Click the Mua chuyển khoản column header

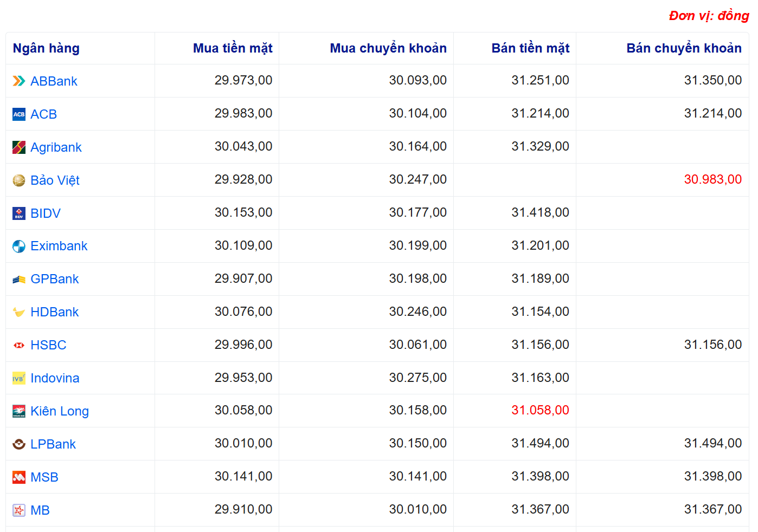[x=388, y=48]
